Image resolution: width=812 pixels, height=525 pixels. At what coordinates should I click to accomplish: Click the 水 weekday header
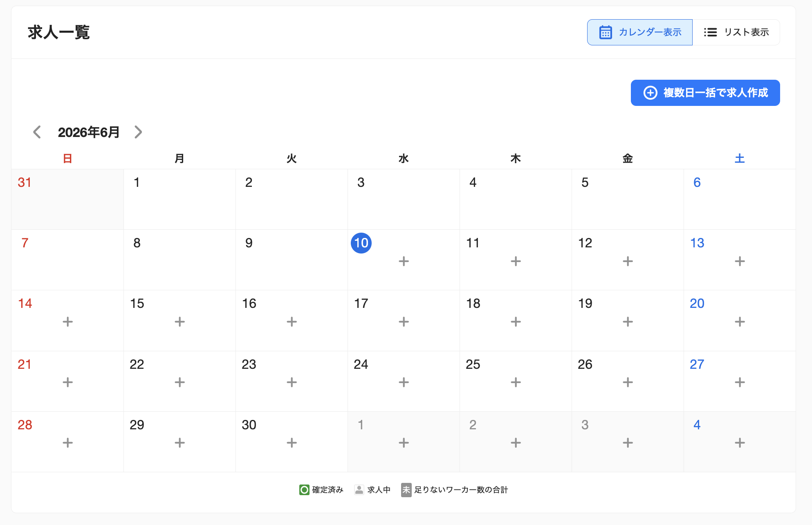404,158
